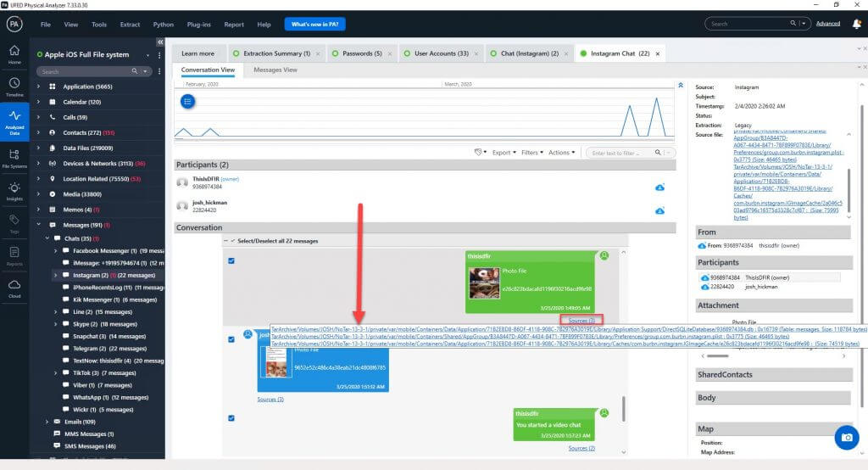The image size is (868, 470).
Task: Open the Insights sidebar icon
Action: click(x=14, y=191)
